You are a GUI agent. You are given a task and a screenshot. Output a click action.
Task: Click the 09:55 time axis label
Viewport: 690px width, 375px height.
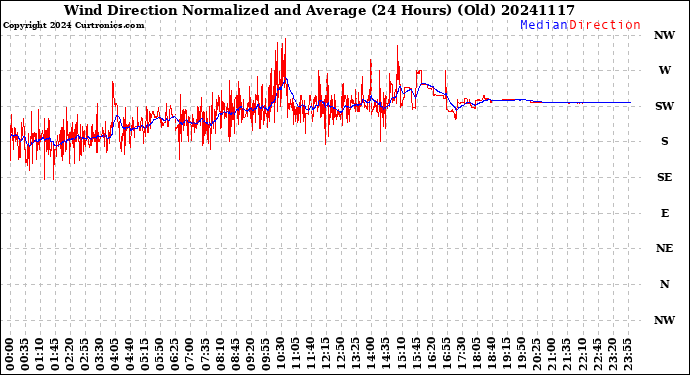[265, 354]
